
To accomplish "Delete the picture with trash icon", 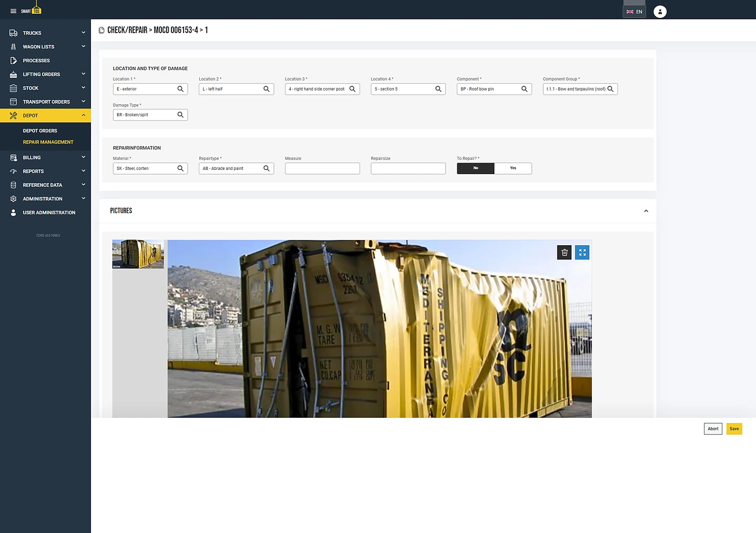I will coord(565,253).
